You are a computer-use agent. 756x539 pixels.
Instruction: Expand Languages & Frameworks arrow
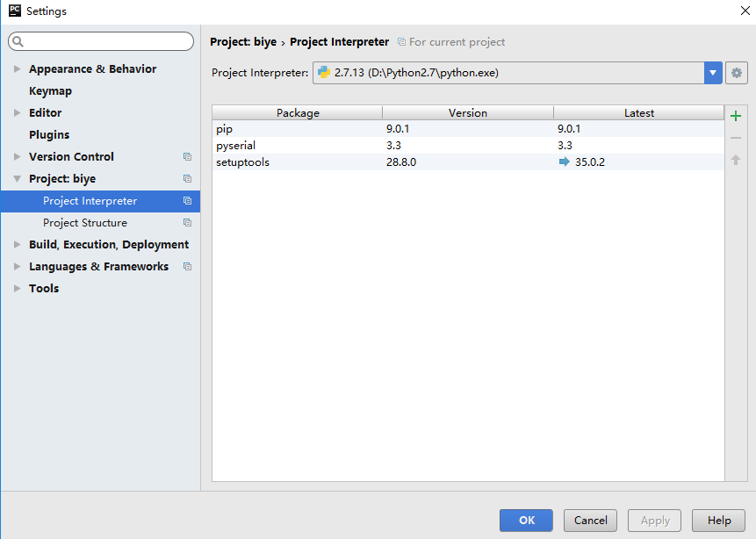(x=17, y=267)
